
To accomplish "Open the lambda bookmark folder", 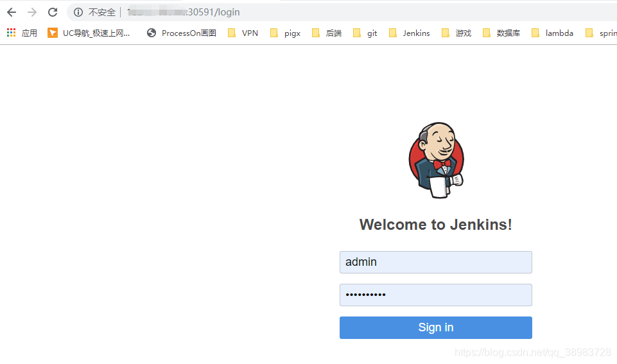I will 552,33.
